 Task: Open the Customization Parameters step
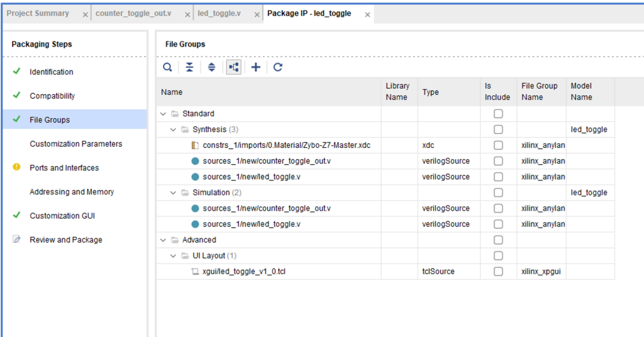75,144
